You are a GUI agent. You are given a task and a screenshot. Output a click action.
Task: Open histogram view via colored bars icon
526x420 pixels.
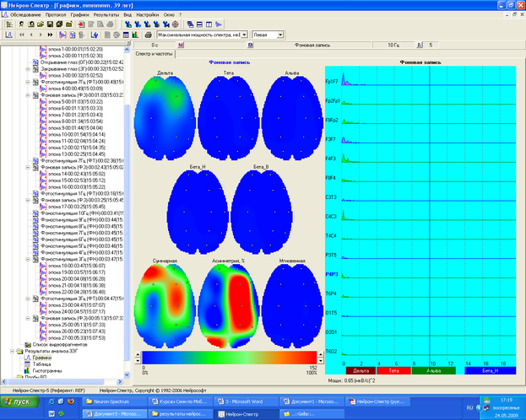coord(135,35)
